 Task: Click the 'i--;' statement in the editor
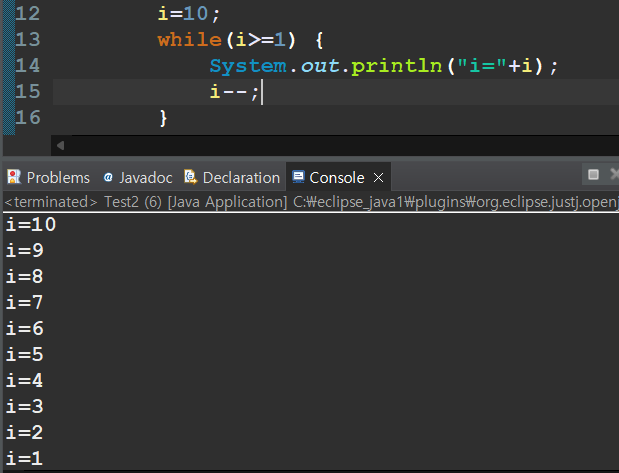234,92
